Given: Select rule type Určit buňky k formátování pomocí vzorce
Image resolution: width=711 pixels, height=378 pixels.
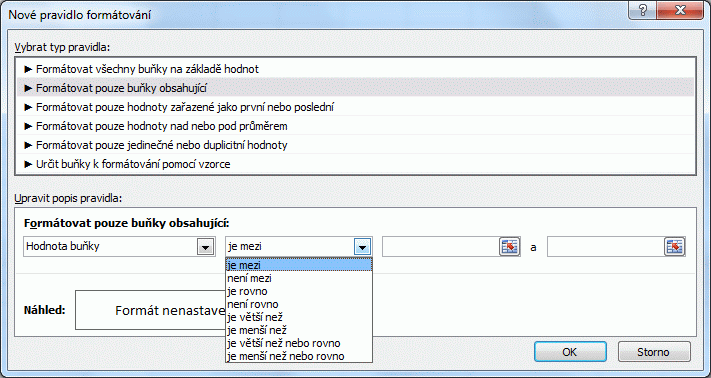Looking at the screenshot, I should point(356,164).
